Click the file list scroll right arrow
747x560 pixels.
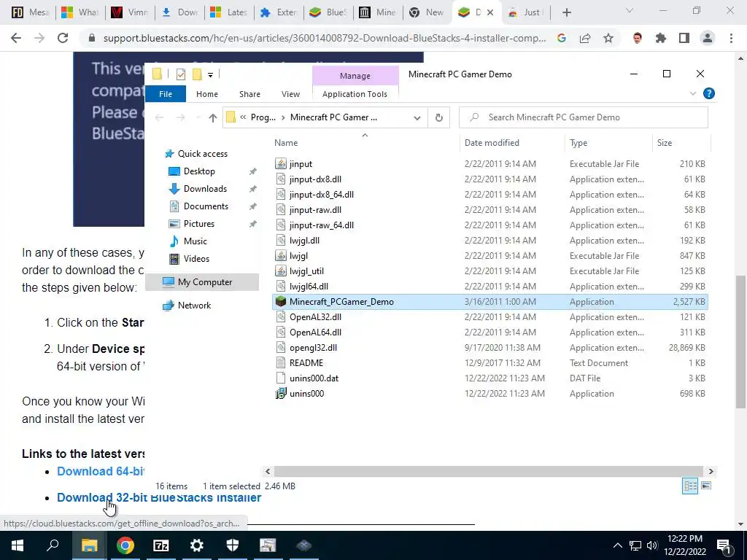711,472
